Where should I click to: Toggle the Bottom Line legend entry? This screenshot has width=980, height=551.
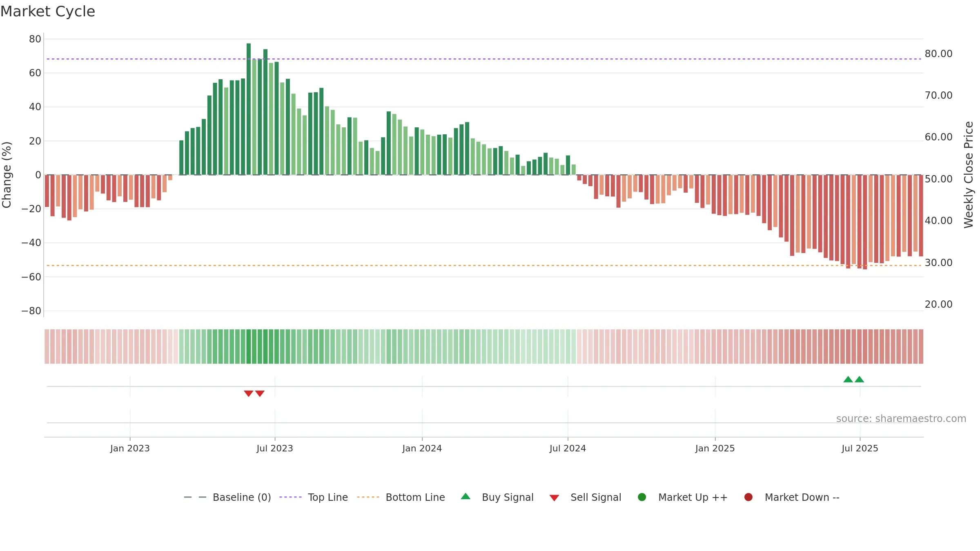point(401,497)
